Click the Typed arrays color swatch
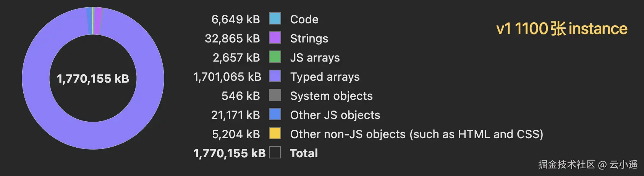This screenshot has height=176, width=644. tap(275, 76)
